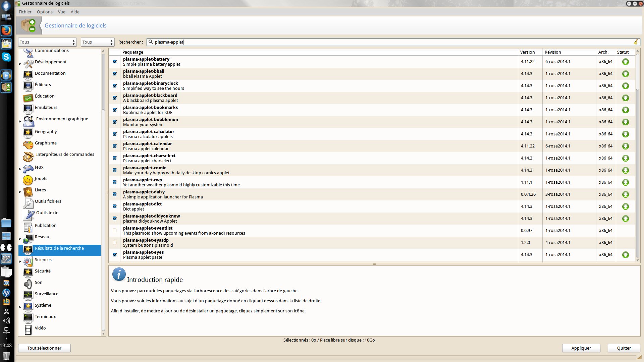The height and width of the screenshot is (362, 644).
Task: Click the Surveillance category monitor icon
Action: (x=28, y=295)
